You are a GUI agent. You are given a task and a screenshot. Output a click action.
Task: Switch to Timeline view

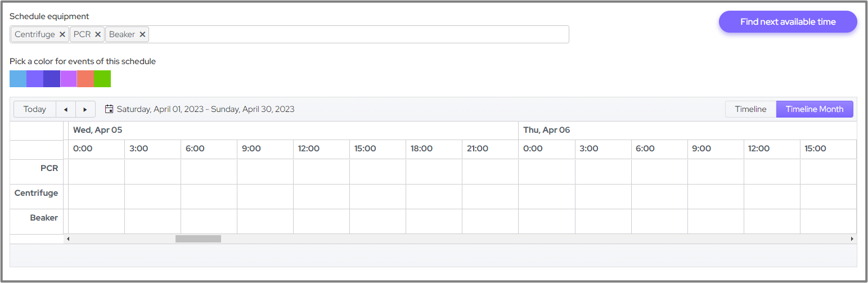[750, 109]
